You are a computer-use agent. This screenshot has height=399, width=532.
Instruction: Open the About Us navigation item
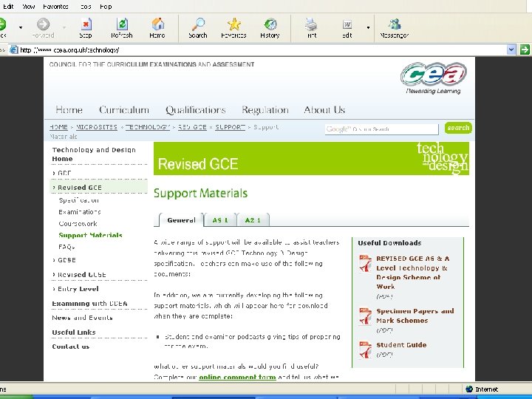coord(324,109)
